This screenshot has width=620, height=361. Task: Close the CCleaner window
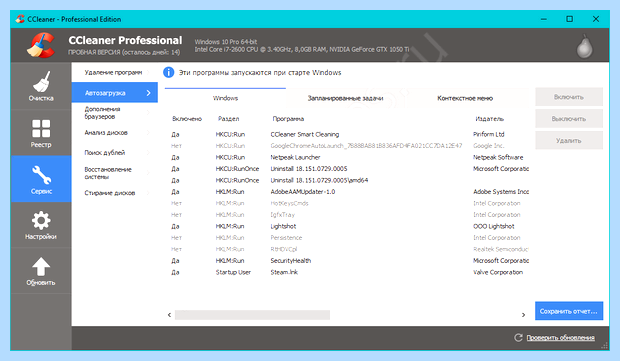coord(596,19)
